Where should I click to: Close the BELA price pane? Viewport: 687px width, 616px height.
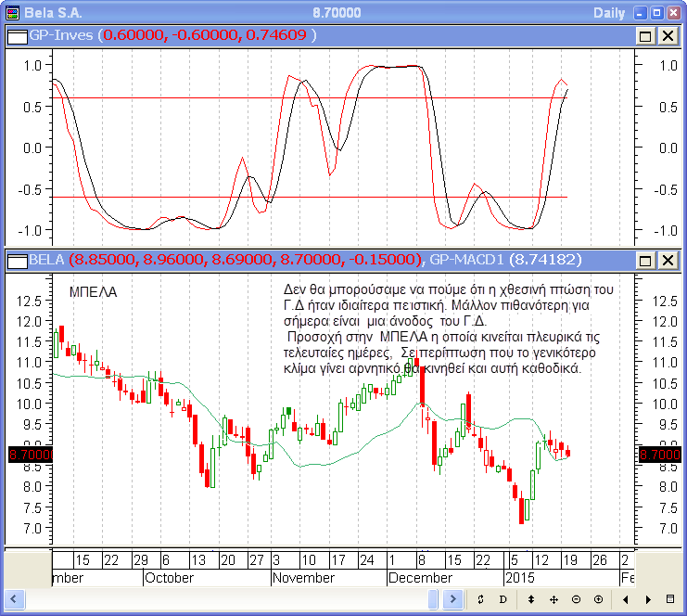point(668,261)
